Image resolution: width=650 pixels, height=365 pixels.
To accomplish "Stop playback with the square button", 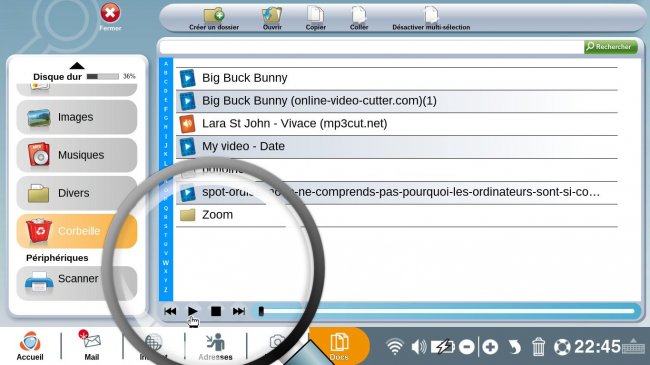I will 216,311.
